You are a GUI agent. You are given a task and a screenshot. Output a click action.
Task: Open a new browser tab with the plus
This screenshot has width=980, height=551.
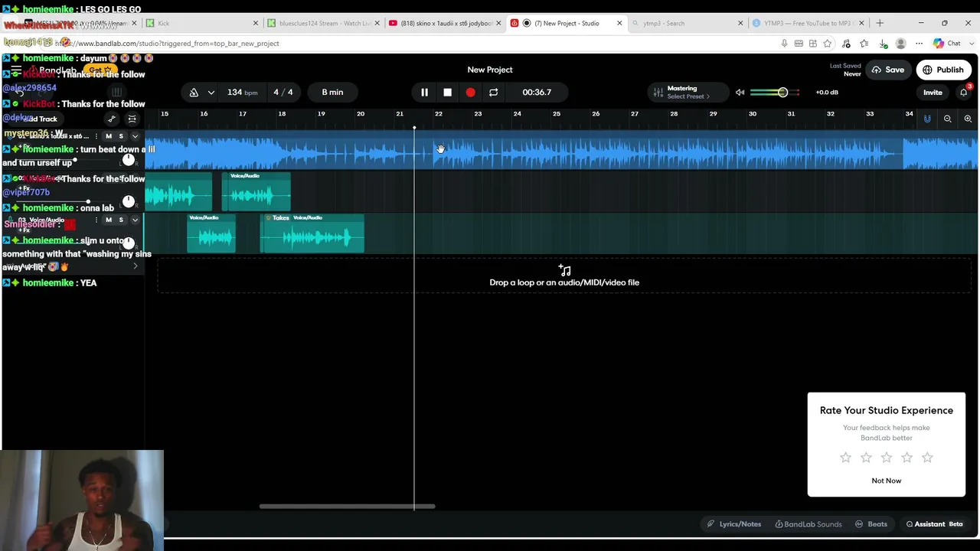coord(880,23)
